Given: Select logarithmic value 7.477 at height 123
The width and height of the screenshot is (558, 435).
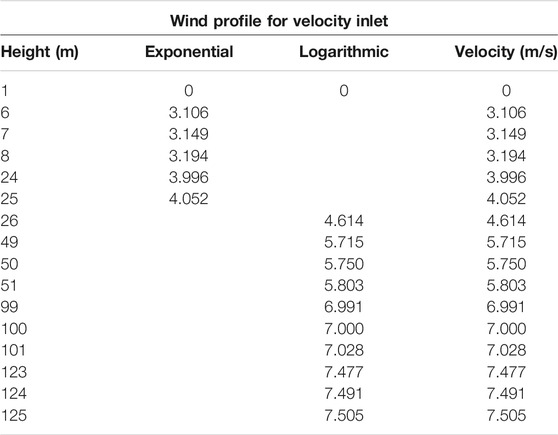Looking at the screenshot, I should 344,372.
